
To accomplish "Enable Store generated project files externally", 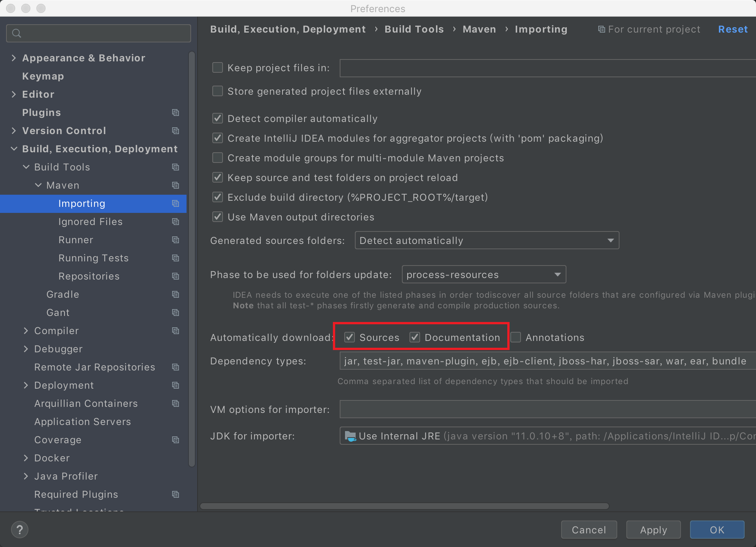I will coord(218,91).
